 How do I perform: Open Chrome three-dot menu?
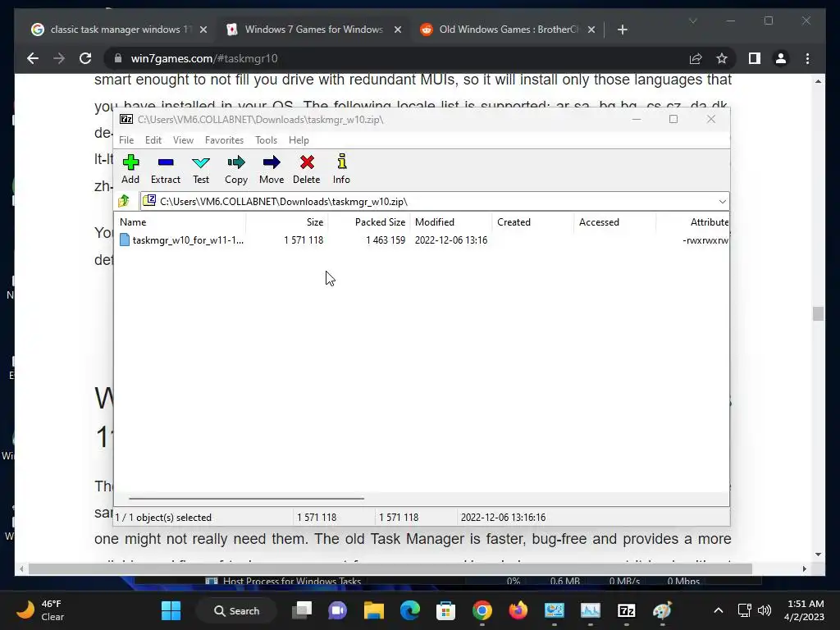coord(807,58)
